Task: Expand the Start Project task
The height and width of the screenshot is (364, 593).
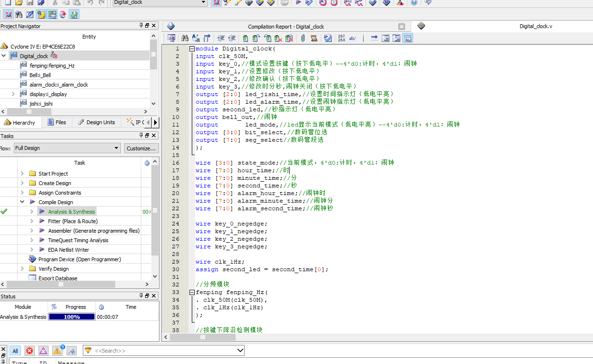Action: [22, 174]
